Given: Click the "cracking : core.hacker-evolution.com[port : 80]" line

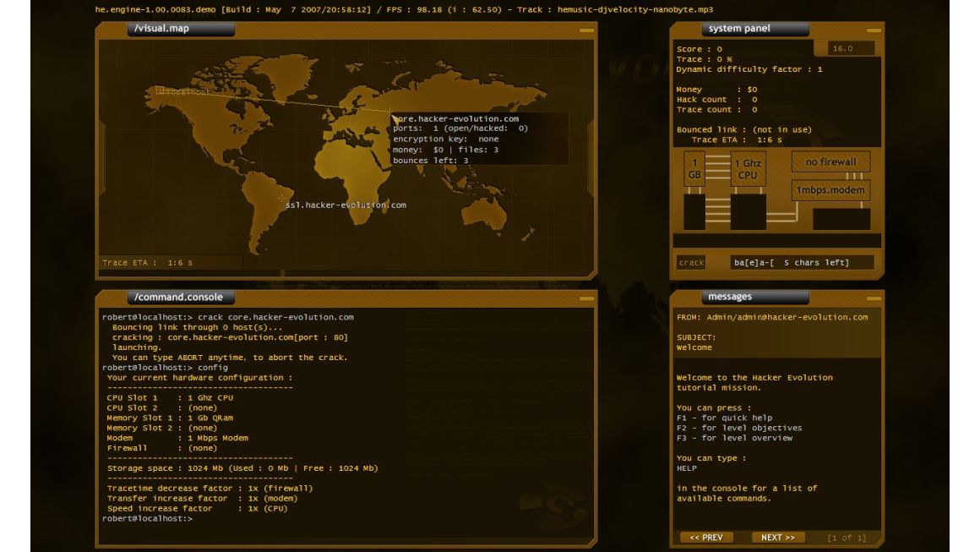Looking at the screenshot, I should point(230,337).
